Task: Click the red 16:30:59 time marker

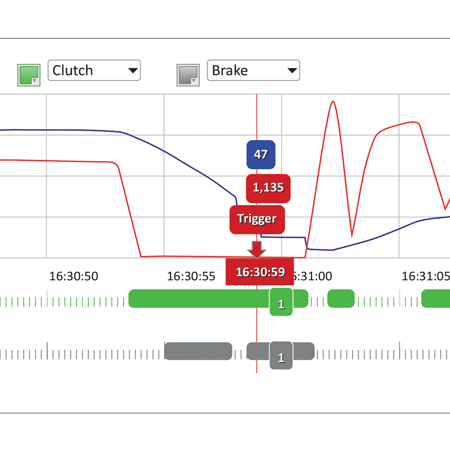Action: point(260,272)
